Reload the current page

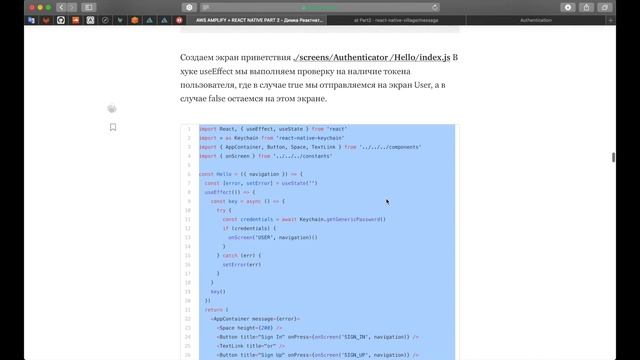(x=435, y=7)
